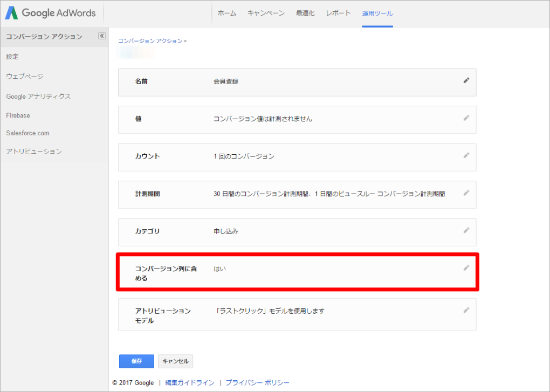
Task: Open the ホーム tab
Action: (x=227, y=13)
